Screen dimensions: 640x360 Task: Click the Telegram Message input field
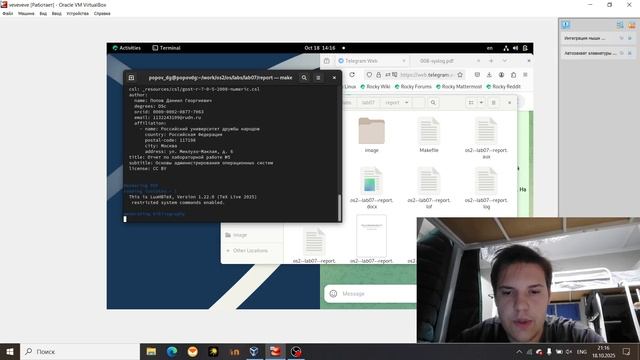[378, 293]
